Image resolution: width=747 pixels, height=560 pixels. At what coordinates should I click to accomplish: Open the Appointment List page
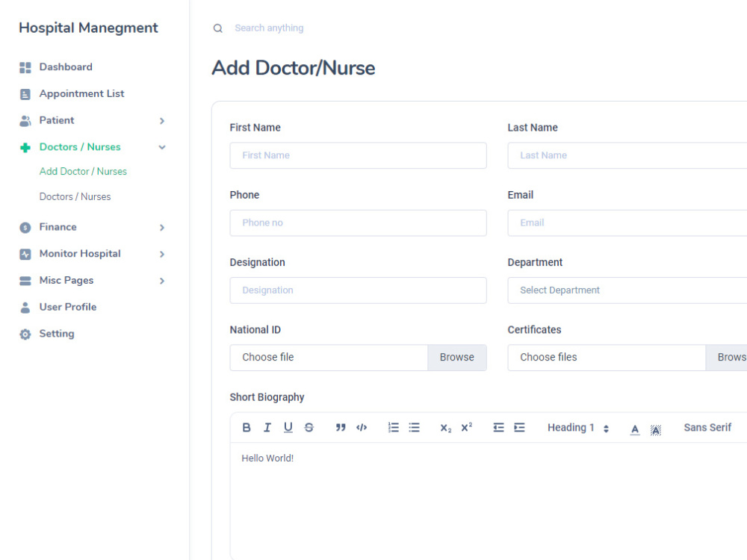point(81,93)
